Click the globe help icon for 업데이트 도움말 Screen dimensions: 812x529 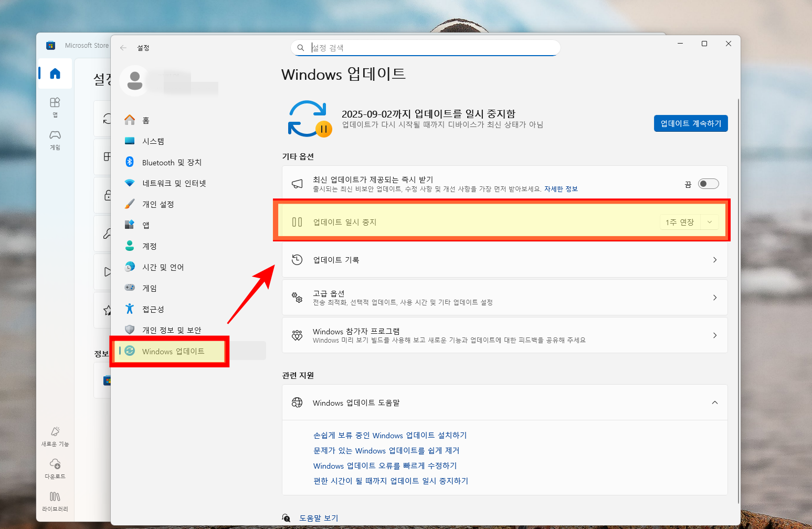(297, 403)
